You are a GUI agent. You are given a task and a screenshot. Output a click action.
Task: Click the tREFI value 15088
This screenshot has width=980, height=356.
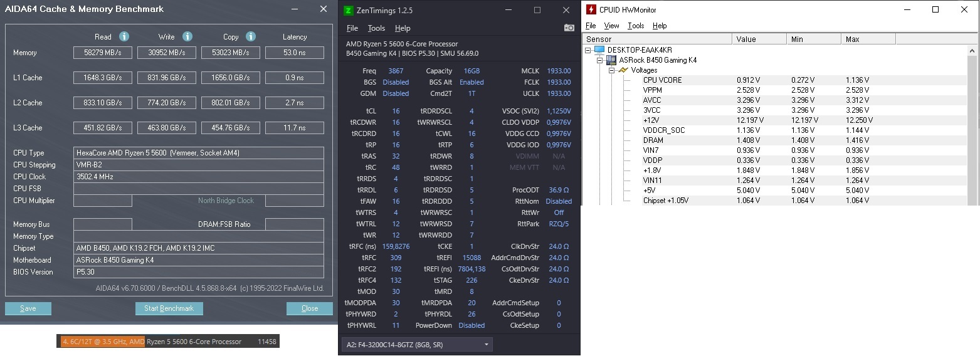coord(472,258)
